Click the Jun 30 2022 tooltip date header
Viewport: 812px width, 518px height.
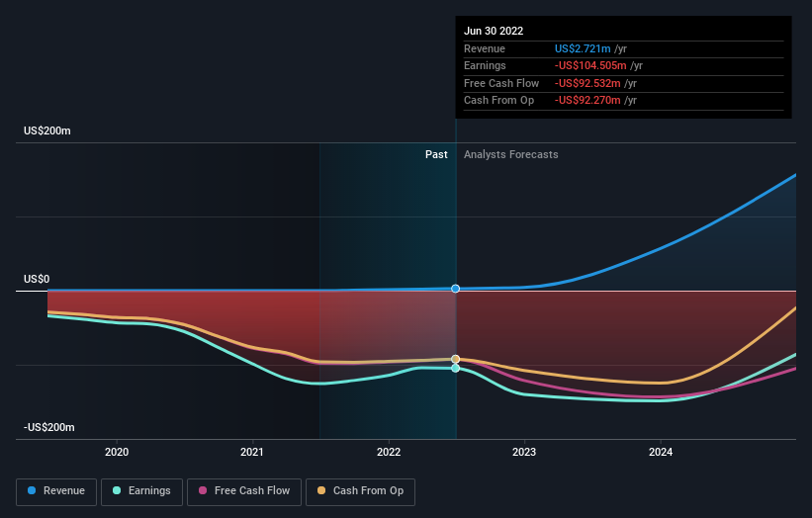click(493, 31)
